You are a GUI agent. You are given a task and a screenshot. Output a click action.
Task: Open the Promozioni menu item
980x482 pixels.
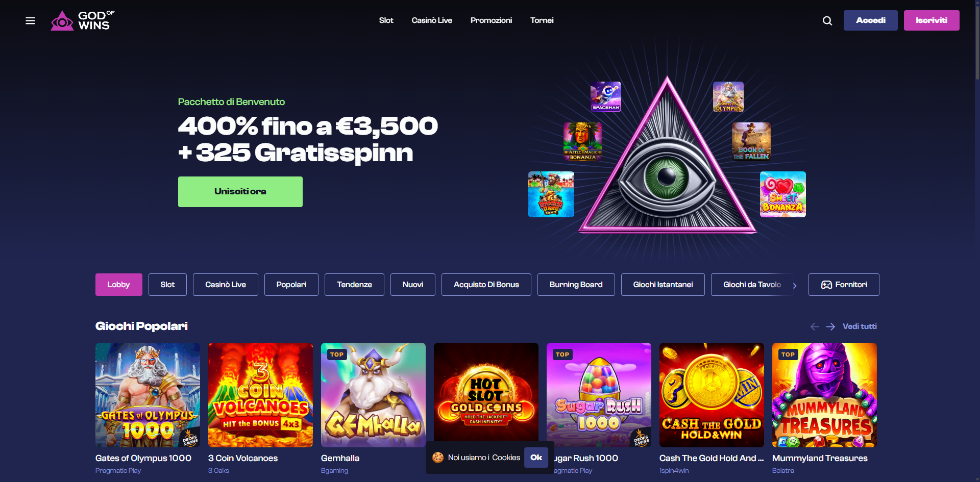point(491,20)
